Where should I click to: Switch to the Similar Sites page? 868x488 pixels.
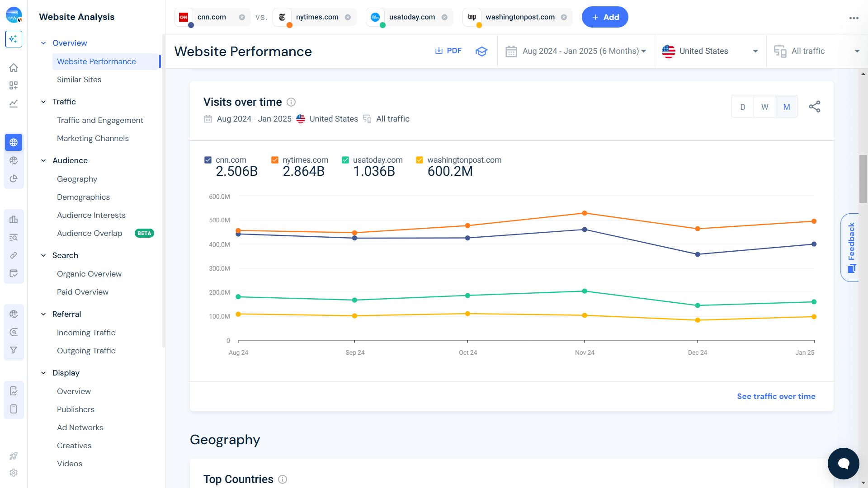tap(79, 80)
